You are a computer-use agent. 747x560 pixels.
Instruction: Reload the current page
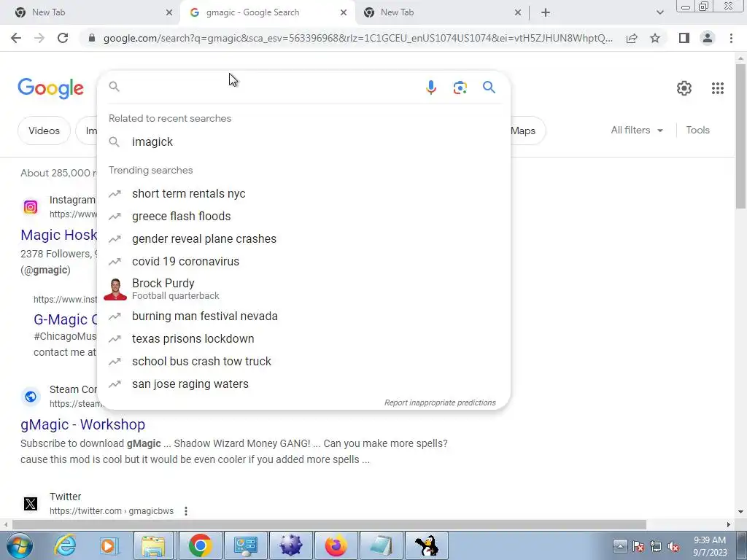click(63, 38)
